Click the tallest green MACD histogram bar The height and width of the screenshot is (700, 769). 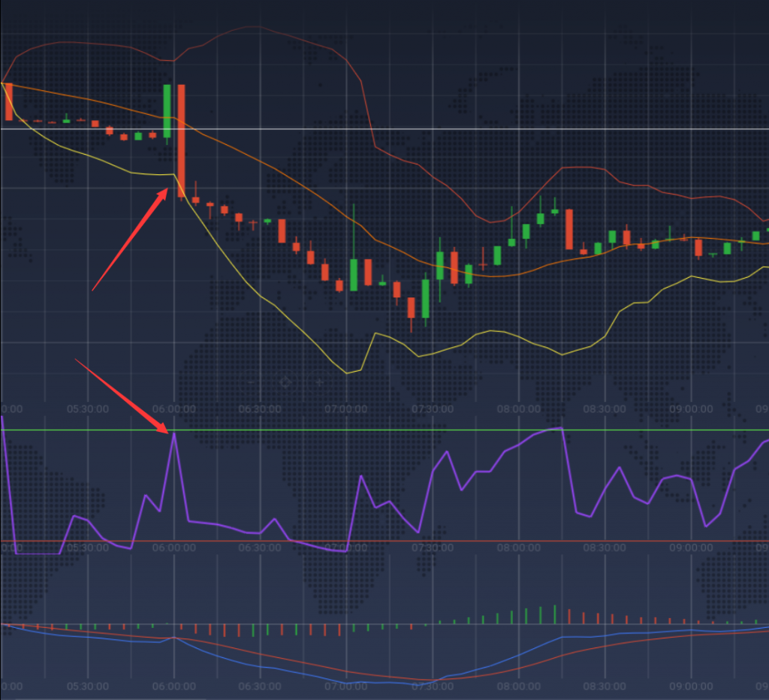click(x=555, y=614)
